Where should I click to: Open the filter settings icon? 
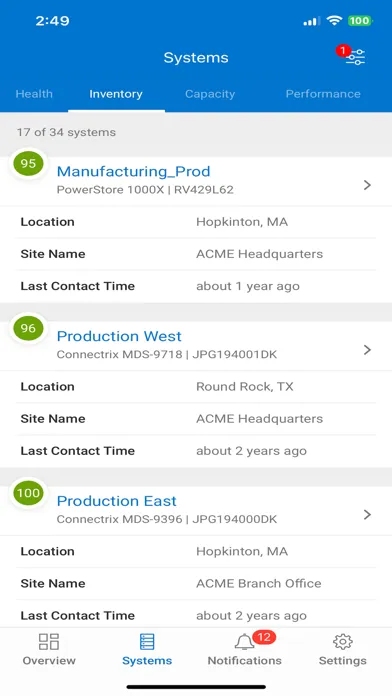pos(356,57)
